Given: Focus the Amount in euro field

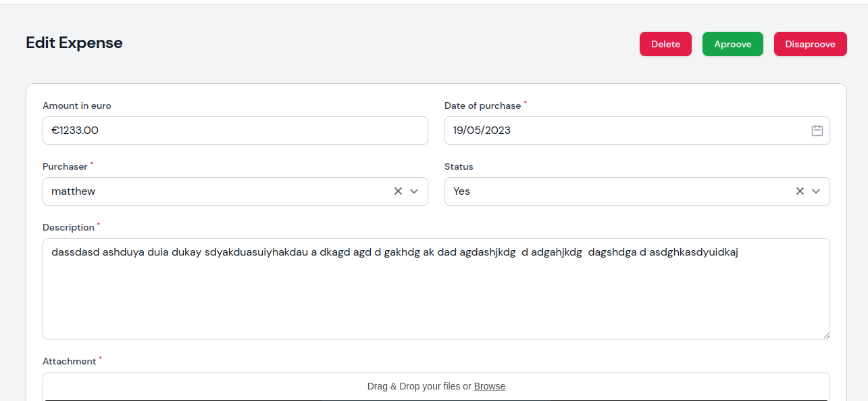Looking at the screenshot, I should (x=235, y=131).
